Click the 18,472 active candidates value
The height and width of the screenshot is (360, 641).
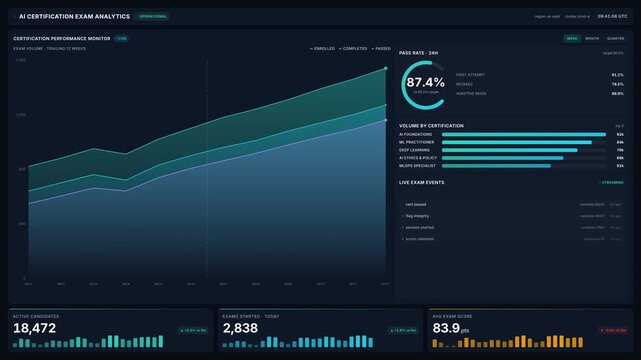[34, 328]
